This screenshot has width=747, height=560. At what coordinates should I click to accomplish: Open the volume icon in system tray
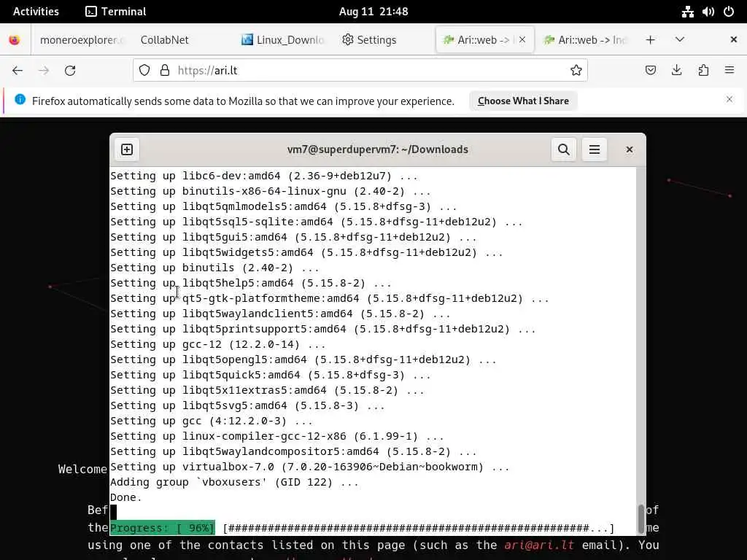[708, 12]
